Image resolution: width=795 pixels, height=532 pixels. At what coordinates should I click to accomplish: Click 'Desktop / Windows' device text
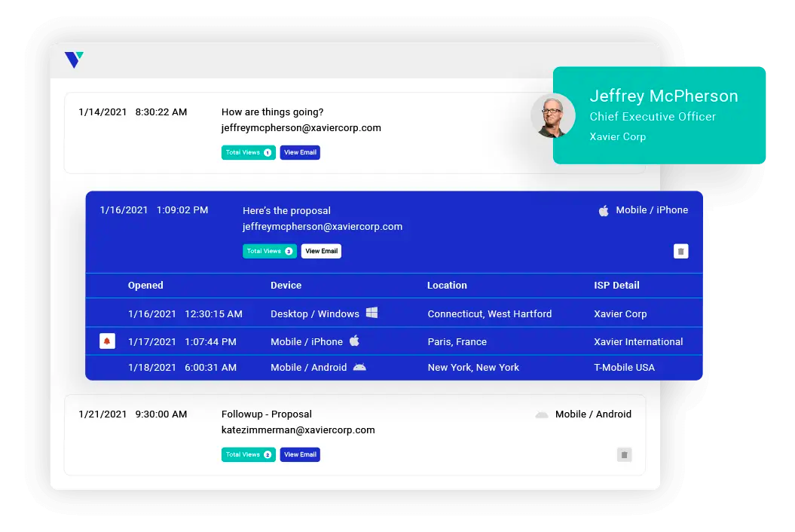point(315,314)
